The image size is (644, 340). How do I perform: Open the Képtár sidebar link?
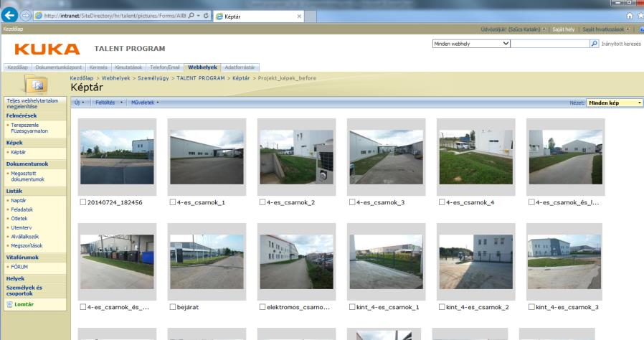coord(18,152)
